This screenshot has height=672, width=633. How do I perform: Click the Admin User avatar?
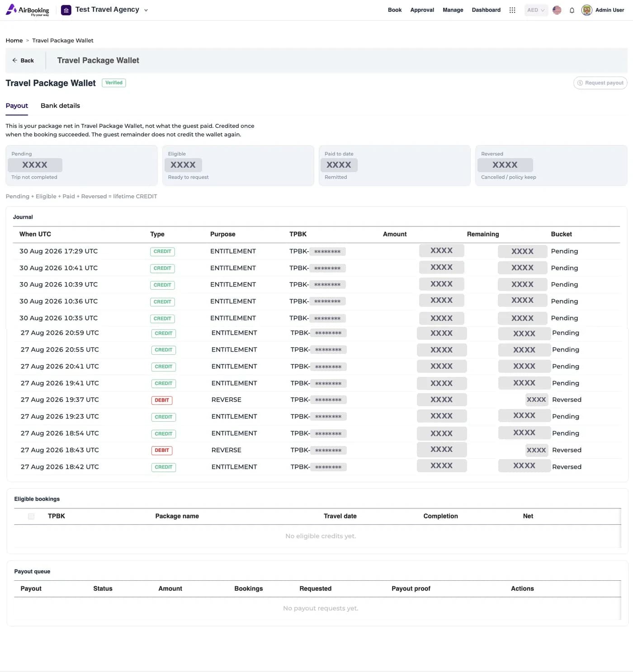coord(587,10)
